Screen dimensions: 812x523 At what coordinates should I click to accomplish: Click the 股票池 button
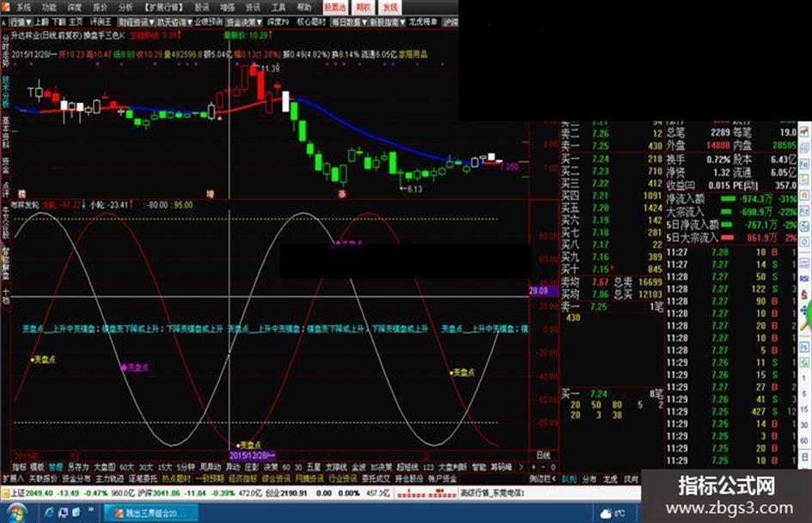tap(334, 7)
